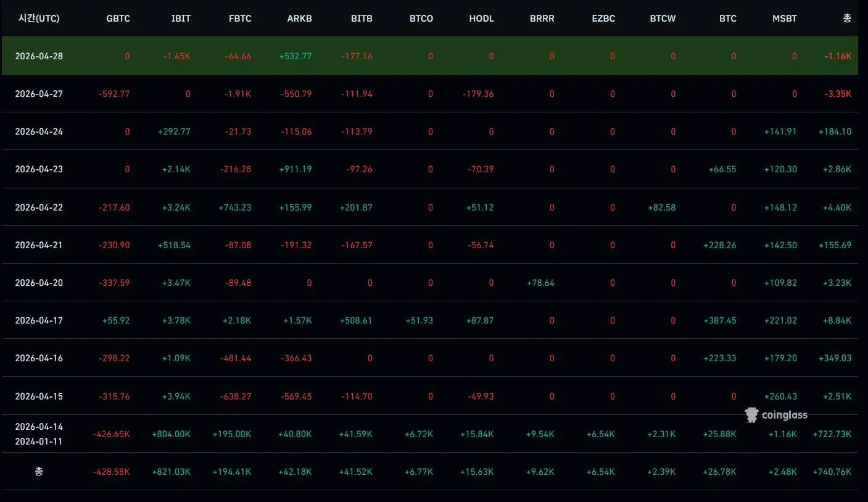Screen dimensions: 868x502
Task: Click the HODL column header
Action: pos(481,19)
